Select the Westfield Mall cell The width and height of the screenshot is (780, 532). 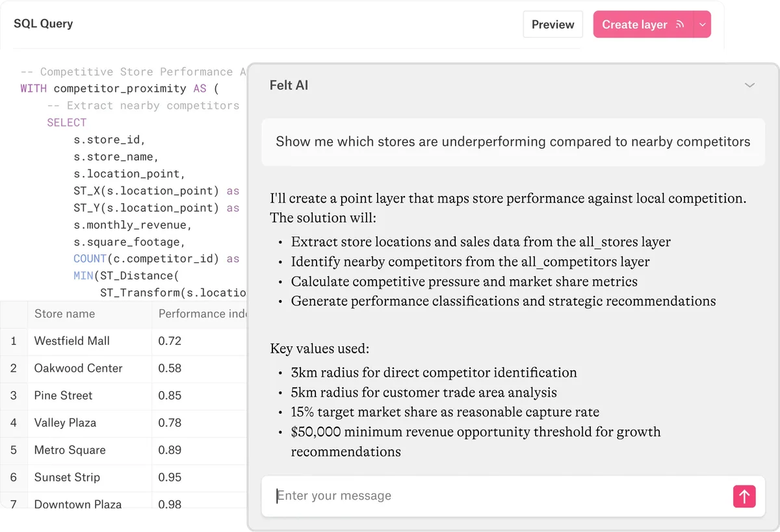tap(90, 341)
